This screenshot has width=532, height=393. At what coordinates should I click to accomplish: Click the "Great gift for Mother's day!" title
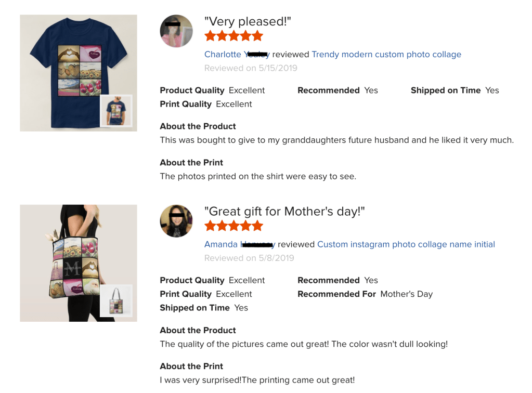coord(284,212)
